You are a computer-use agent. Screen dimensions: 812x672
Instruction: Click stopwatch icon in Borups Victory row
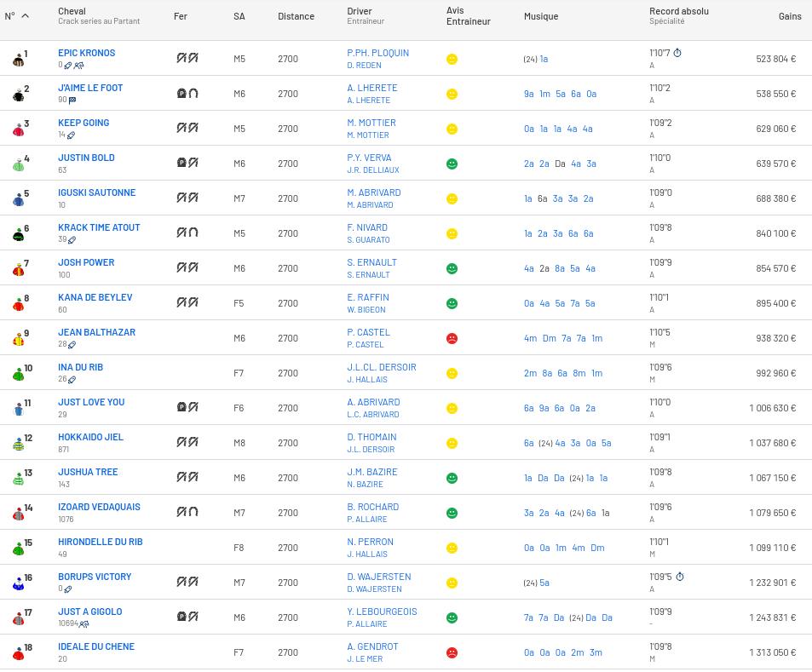point(679,577)
